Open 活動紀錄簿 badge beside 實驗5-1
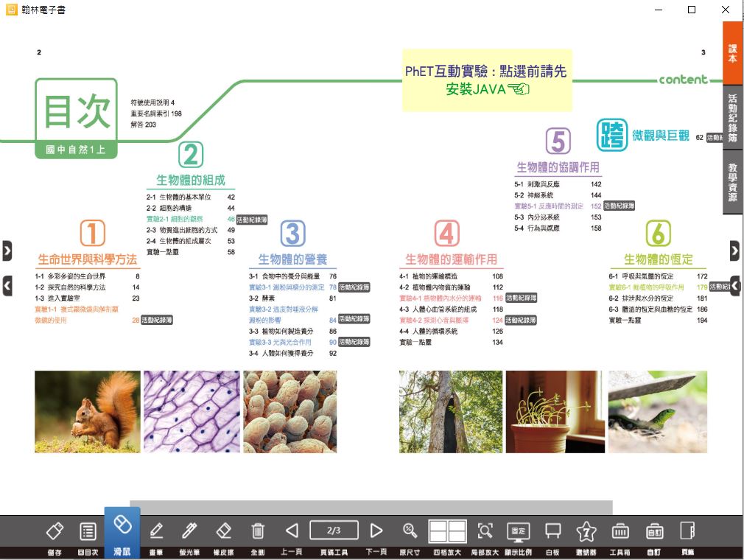Image resolution: width=744 pixels, height=560 pixels. tap(620, 206)
